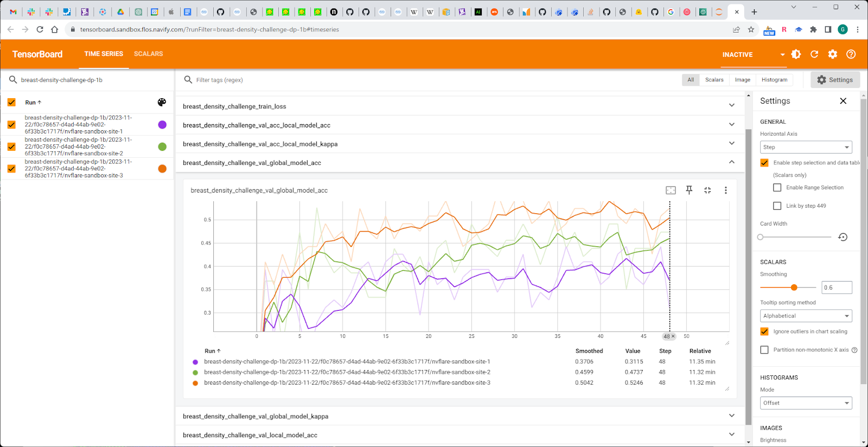Toggle full-size view of the chart
868x447 pixels.
[x=707, y=190]
